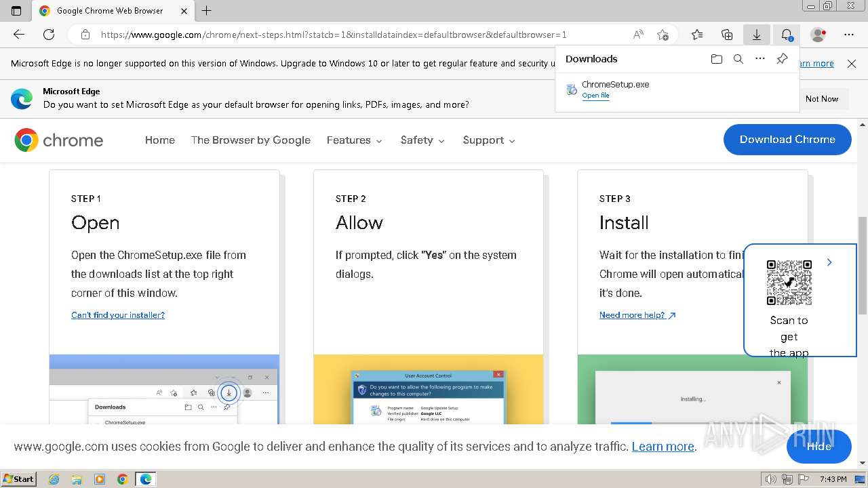
Task: Click the Download Chrome button
Action: 787,140
